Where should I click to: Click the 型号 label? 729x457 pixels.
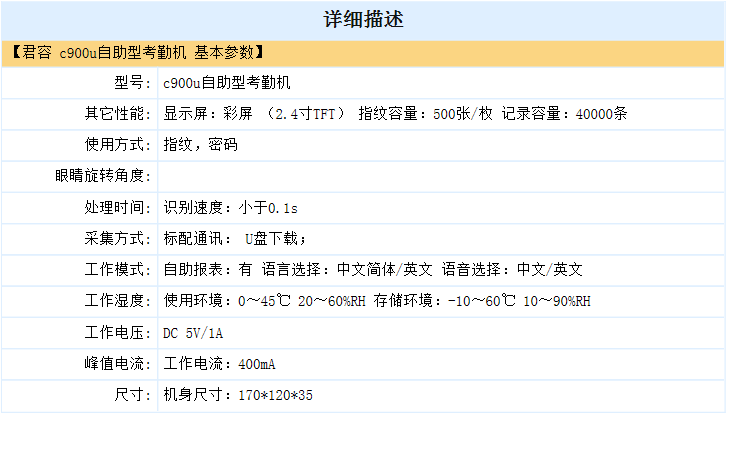(133, 83)
